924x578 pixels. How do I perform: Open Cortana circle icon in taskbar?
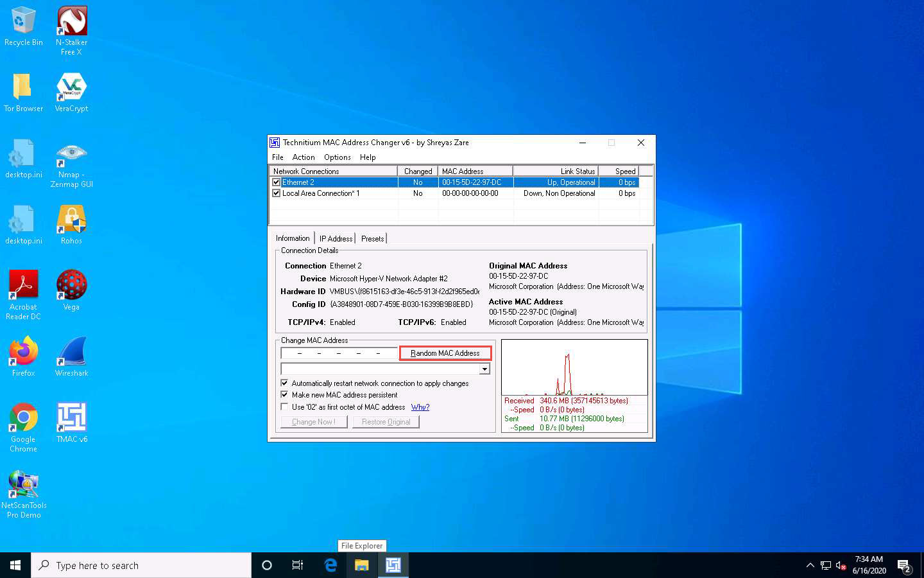(267, 565)
